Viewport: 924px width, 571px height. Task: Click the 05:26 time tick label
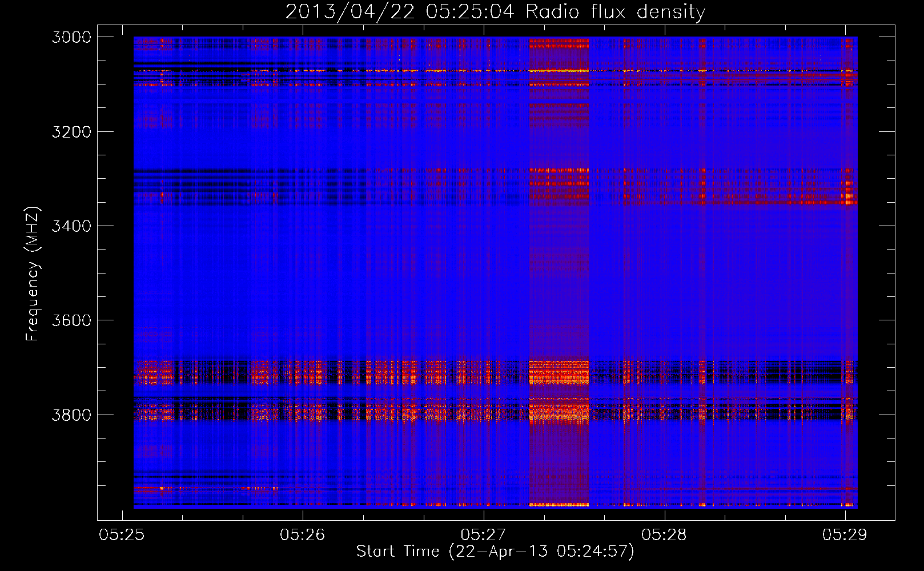pos(303,534)
